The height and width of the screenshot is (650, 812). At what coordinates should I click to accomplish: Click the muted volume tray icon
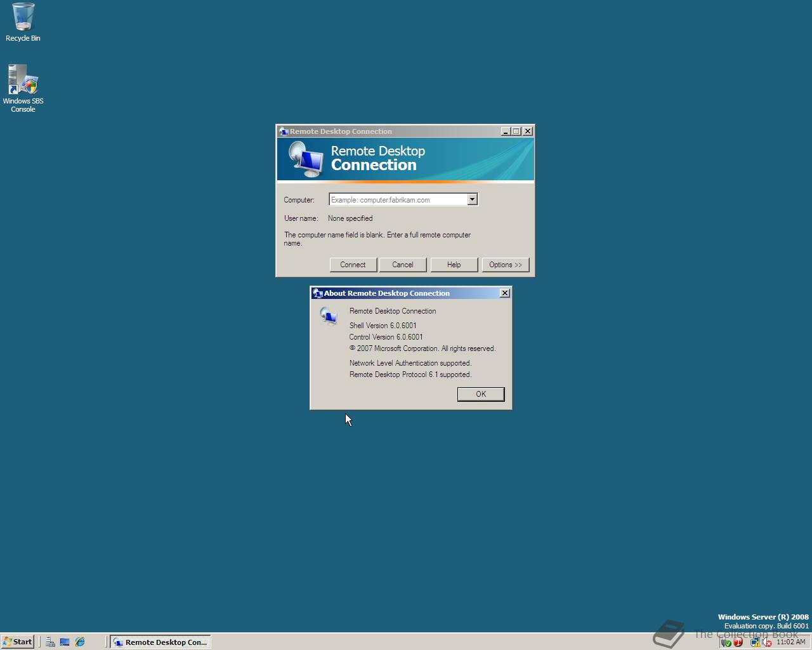tap(767, 642)
